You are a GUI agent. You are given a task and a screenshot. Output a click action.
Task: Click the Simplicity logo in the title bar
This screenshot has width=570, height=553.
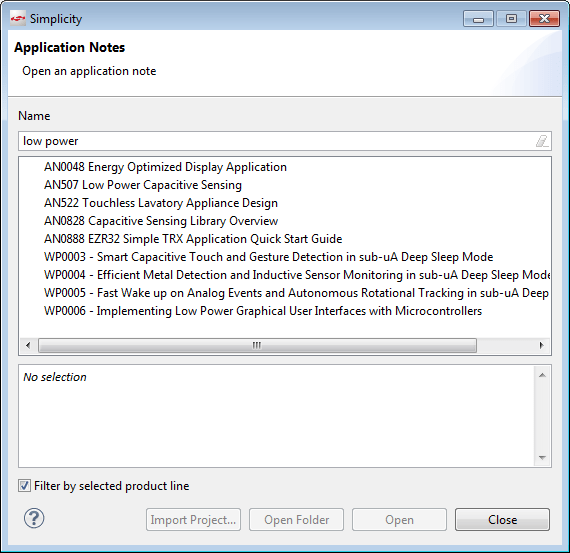click(17, 18)
